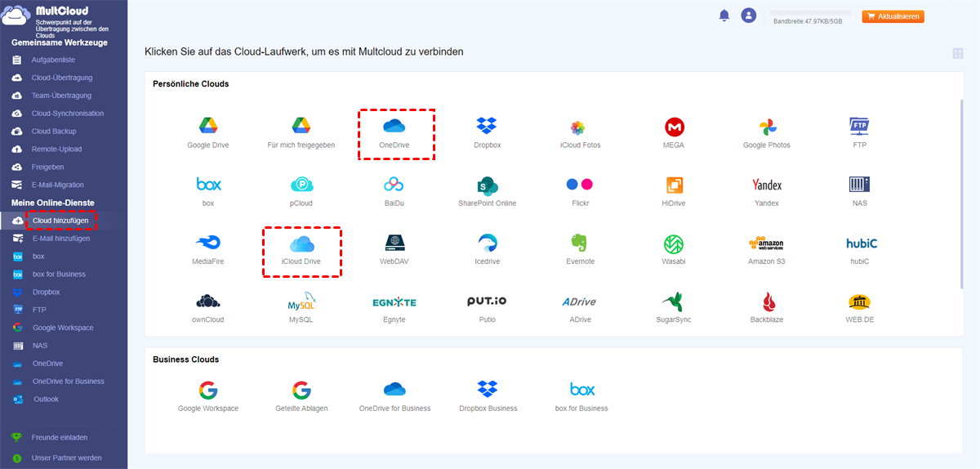
Task: Open notifications bell
Action: tap(724, 16)
